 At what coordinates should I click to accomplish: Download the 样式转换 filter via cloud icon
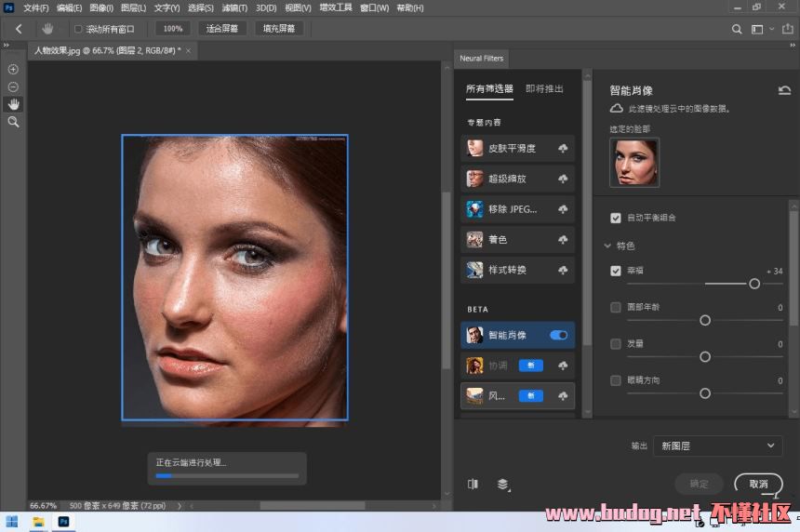pos(563,270)
